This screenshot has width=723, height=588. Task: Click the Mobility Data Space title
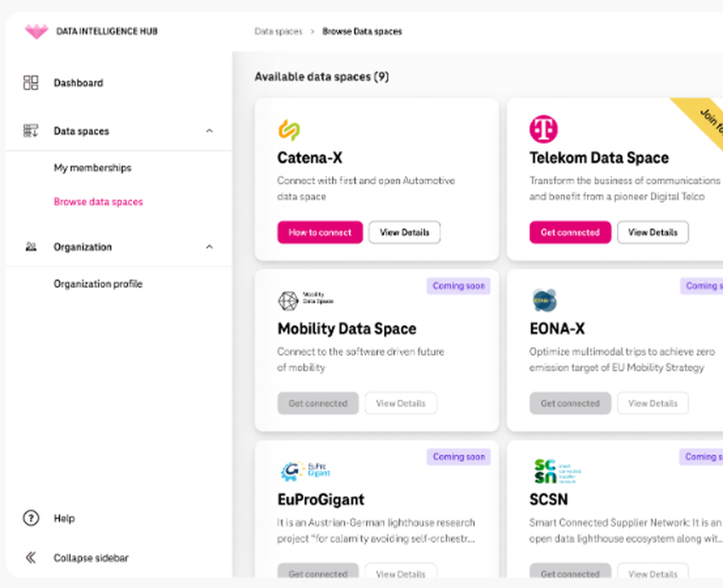tap(347, 328)
